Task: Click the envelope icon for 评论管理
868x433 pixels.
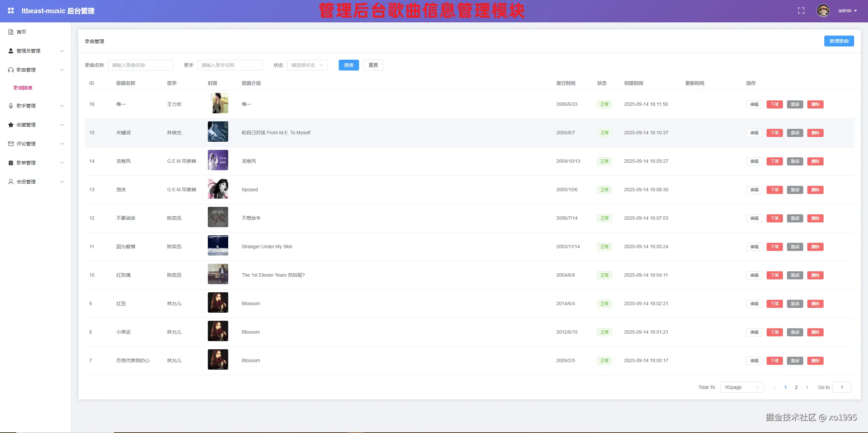Action: 11,144
